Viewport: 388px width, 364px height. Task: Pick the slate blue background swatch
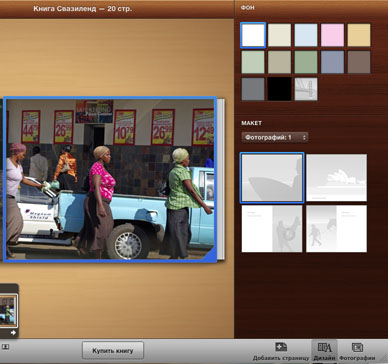coord(332,62)
